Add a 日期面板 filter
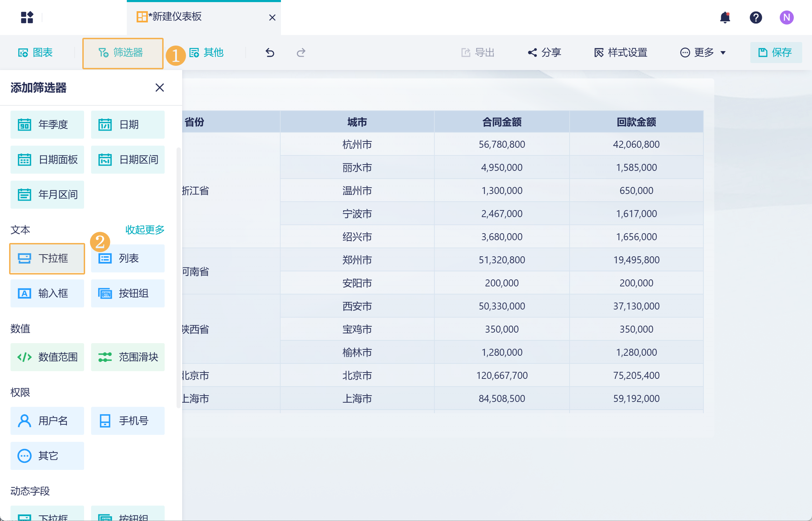The height and width of the screenshot is (521, 812). (x=47, y=160)
